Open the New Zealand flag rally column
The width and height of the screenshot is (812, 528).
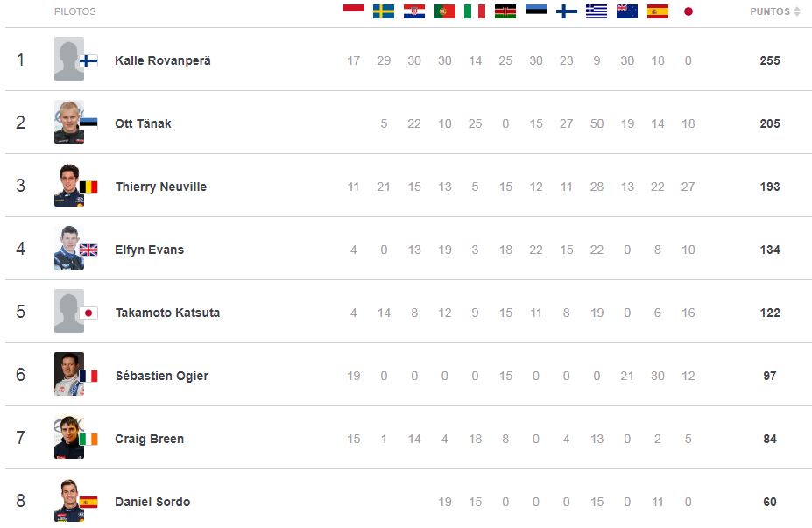tap(627, 11)
